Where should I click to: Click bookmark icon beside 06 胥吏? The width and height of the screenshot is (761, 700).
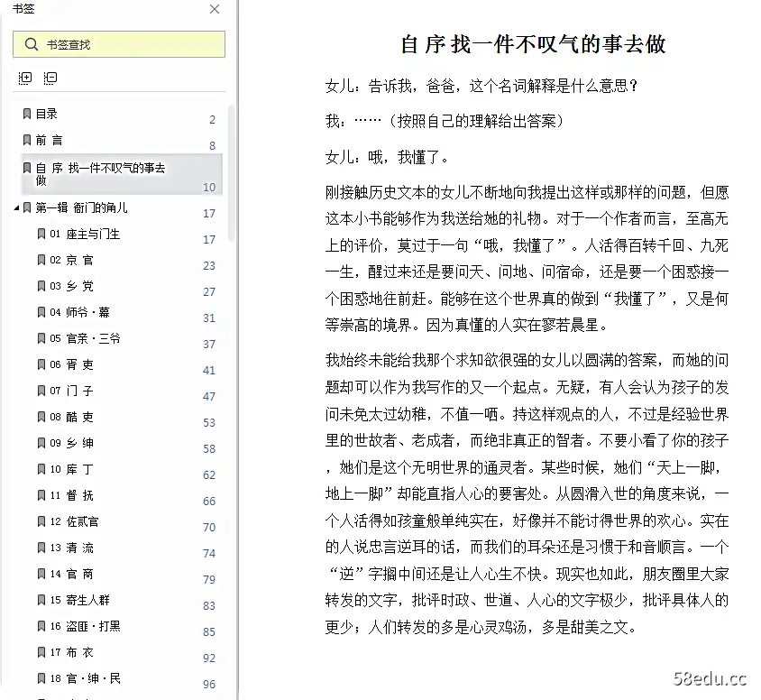[41, 364]
